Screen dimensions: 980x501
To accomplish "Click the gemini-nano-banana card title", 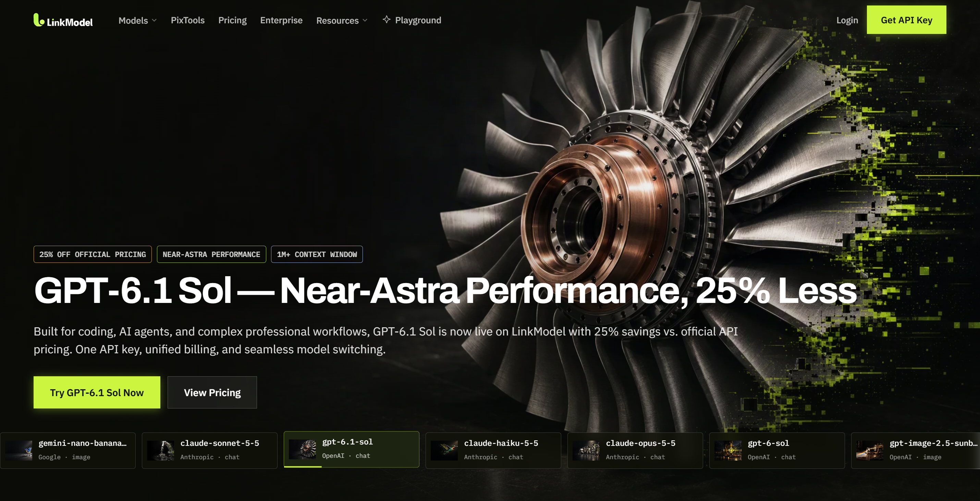I will pyautogui.click(x=83, y=443).
